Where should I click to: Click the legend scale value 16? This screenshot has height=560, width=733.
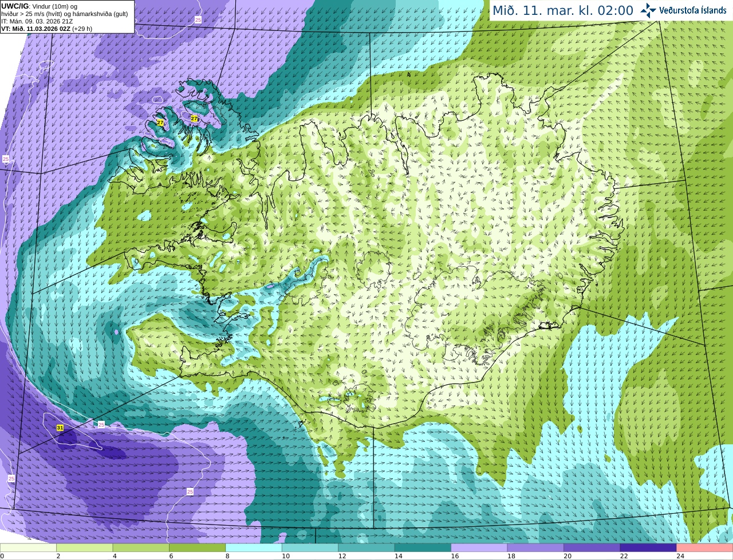tap(455, 556)
